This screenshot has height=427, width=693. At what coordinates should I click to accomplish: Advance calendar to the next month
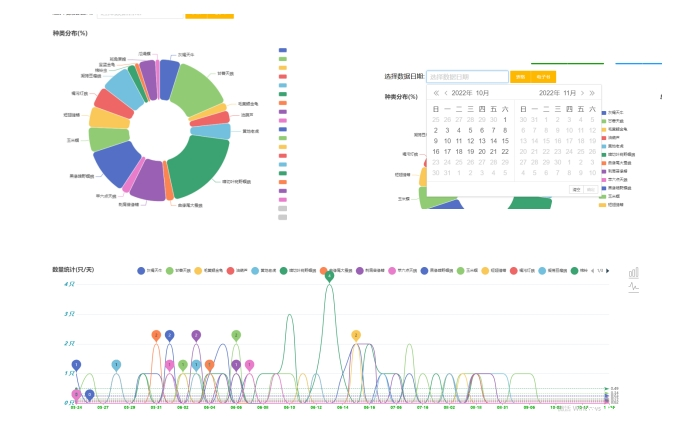tap(582, 92)
